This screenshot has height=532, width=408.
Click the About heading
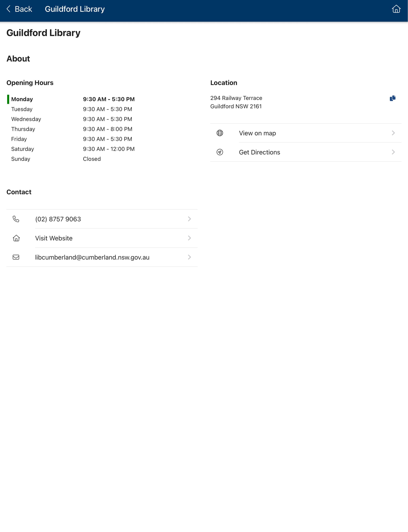coord(18,59)
